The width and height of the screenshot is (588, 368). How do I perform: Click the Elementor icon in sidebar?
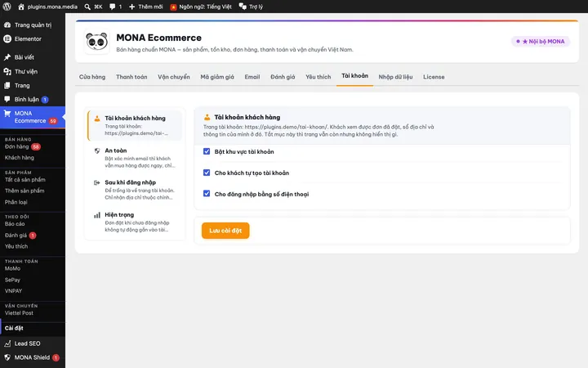click(7, 38)
